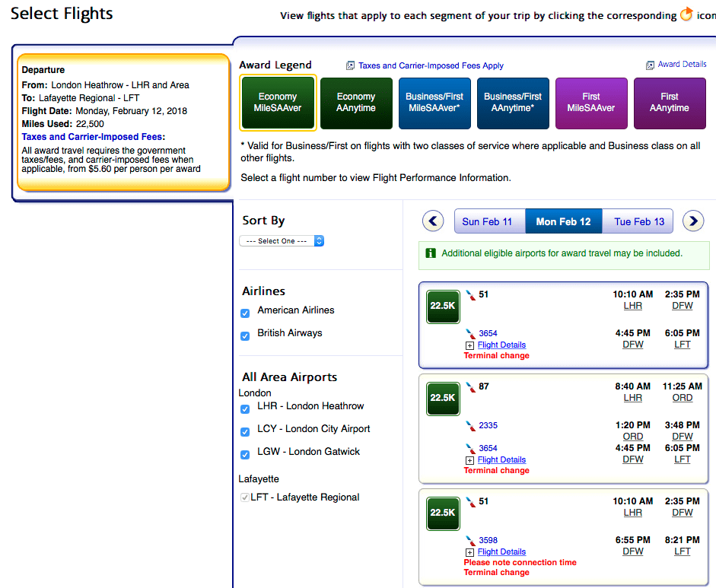Open the Taxes and Carrier-Imposed Fees link in Departure box
The width and height of the screenshot is (716, 588).
click(x=93, y=137)
